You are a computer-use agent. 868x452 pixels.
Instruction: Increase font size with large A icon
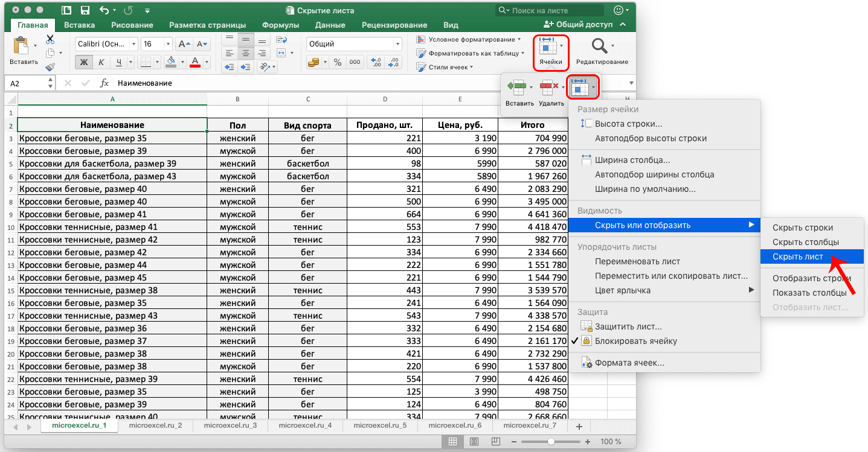pos(184,44)
